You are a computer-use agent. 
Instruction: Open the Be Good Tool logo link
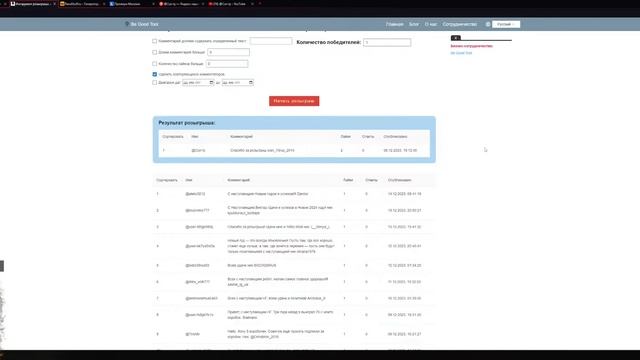[142, 24]
